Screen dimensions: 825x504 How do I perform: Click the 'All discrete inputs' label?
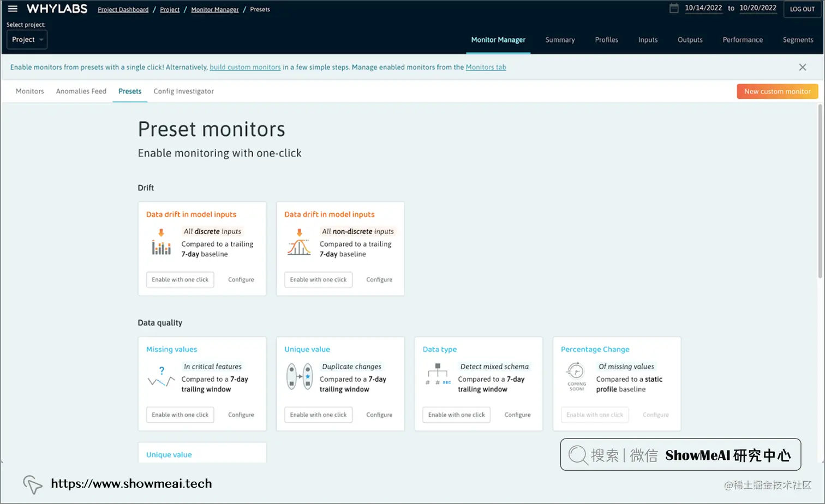coord(212,231)
